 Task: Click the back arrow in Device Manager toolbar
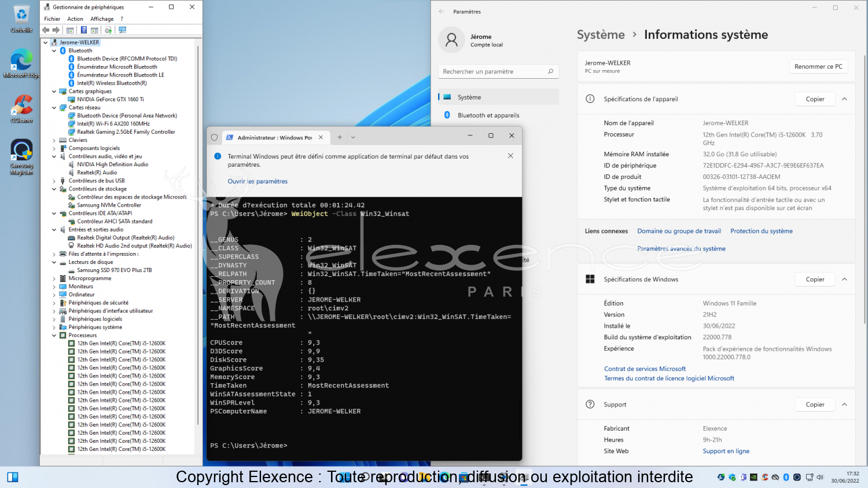[46, 30]
